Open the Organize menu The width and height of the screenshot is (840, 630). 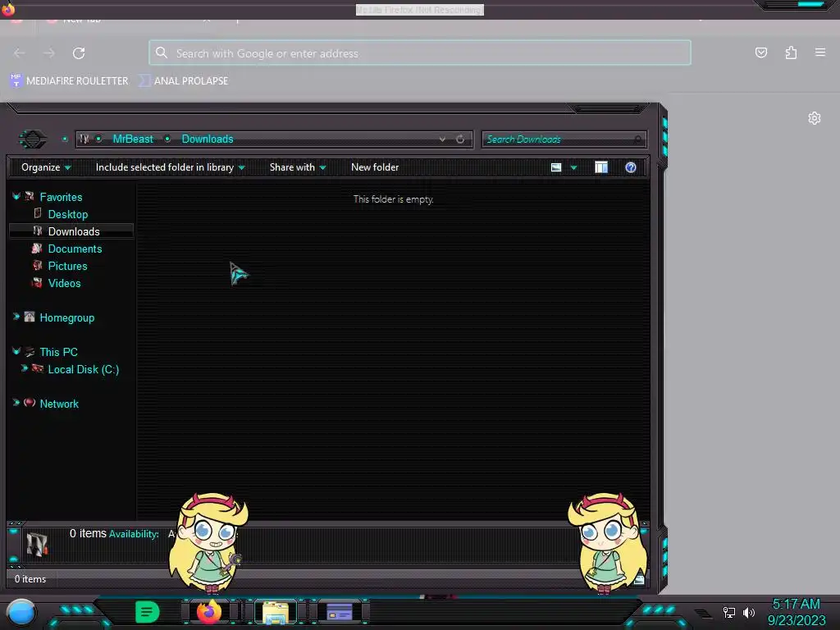point(46,167)
